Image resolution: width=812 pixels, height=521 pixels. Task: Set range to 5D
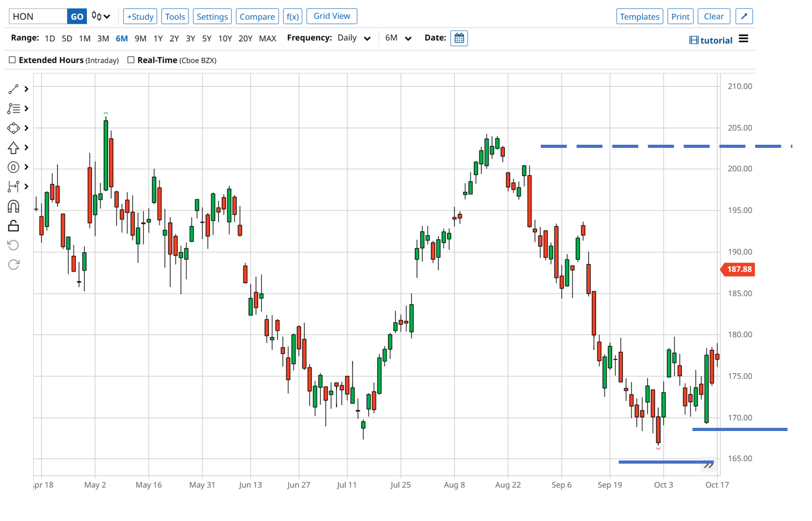coord(67,38)
